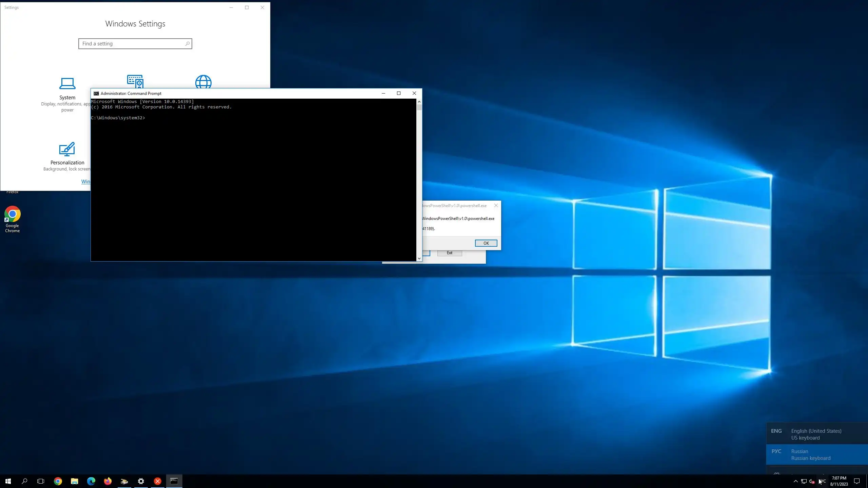Open the Action Center notifications icon
This screenshot has width=868, height=488.
857,481
